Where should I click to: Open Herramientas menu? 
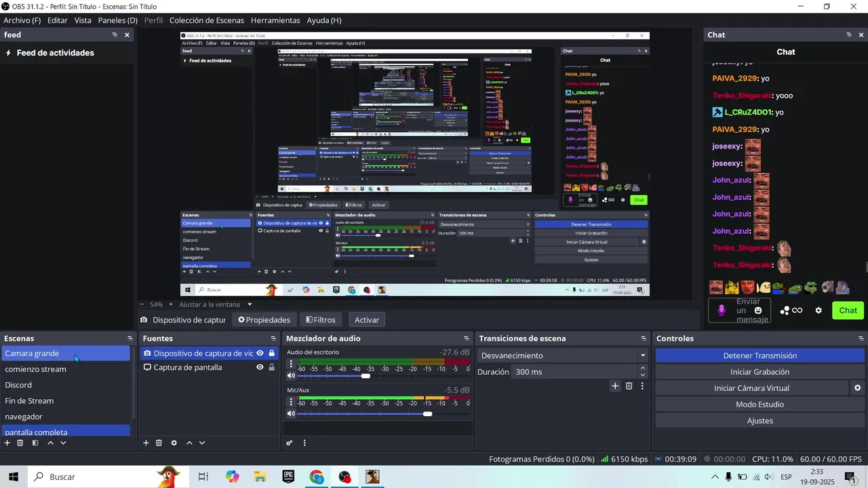pyautogui.click(x=275, y=20)
